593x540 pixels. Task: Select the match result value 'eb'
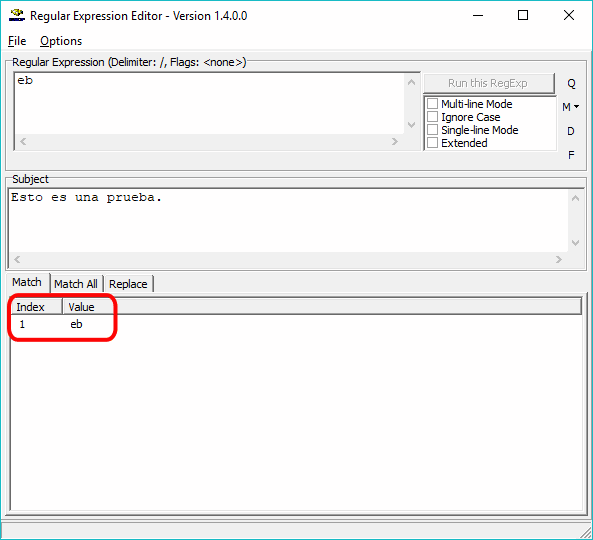tap(76, 324)
